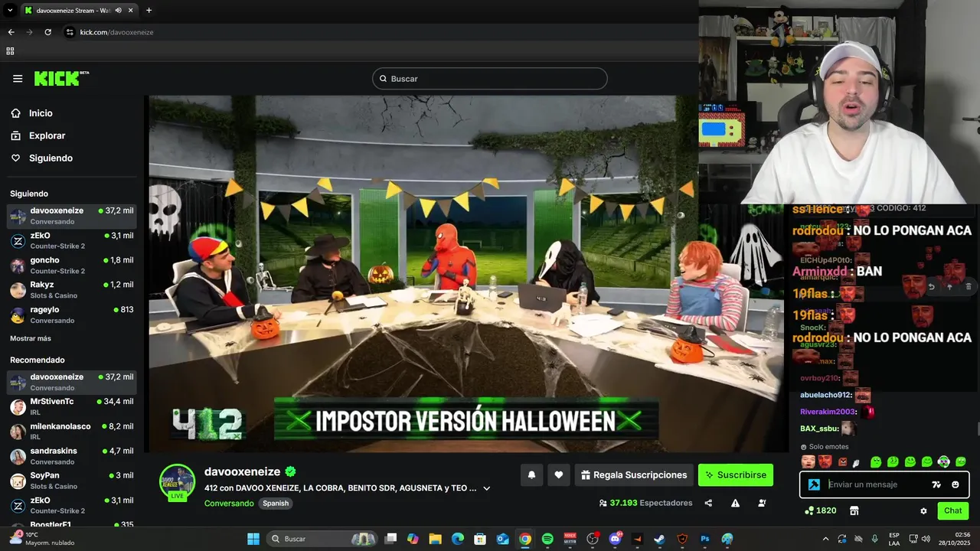Click the white feather emote
Image resolution: width=980 pixels, height=551 pixels.
point(857,462)
